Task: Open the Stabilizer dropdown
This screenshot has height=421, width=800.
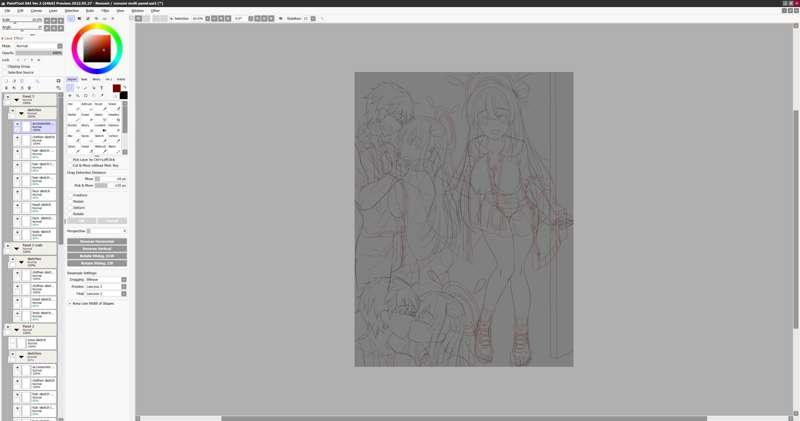Action: pyautogui.click(x=313, y=18)
